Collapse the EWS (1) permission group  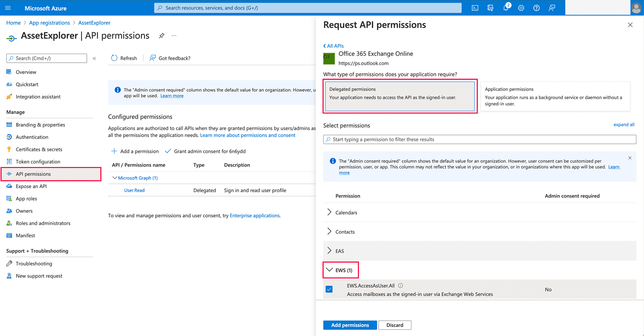click(x=329, y=270)
